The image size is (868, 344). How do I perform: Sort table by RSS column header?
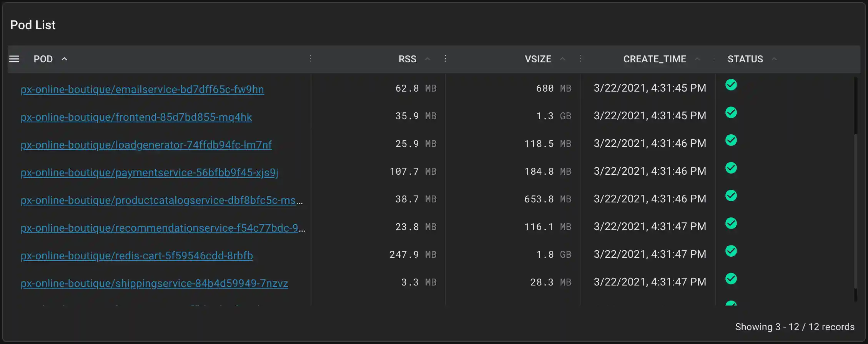[407, 59]
